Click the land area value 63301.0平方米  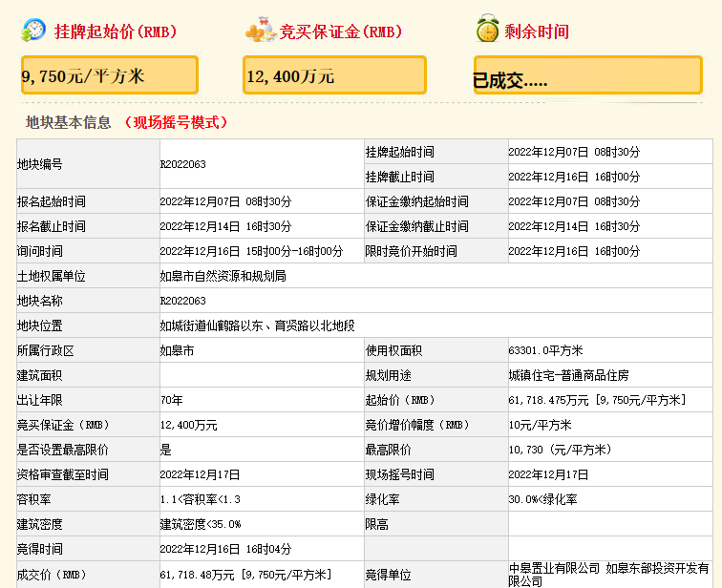545,350
